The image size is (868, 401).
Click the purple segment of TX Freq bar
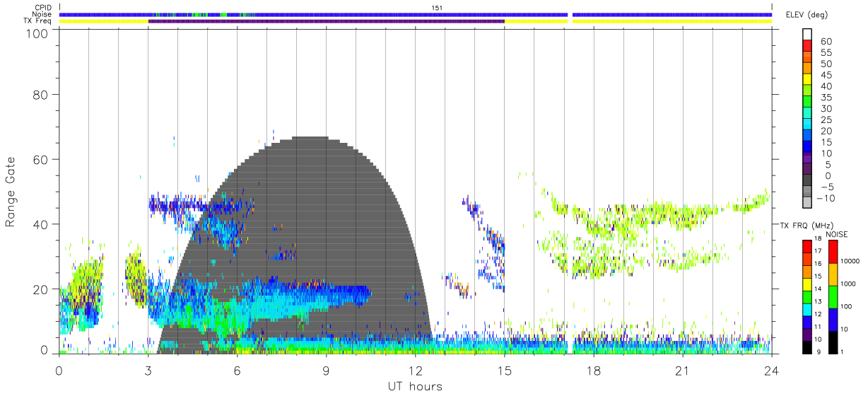327,21
